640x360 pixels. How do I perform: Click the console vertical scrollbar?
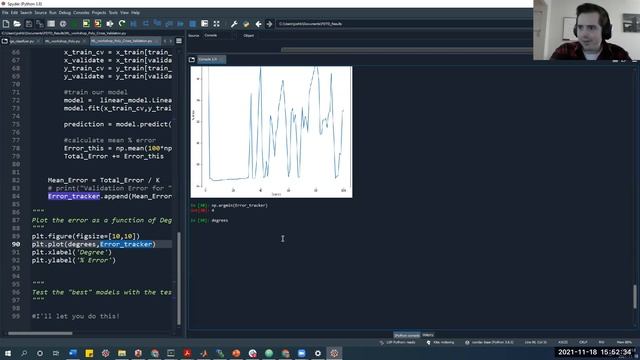pos(635,297)
